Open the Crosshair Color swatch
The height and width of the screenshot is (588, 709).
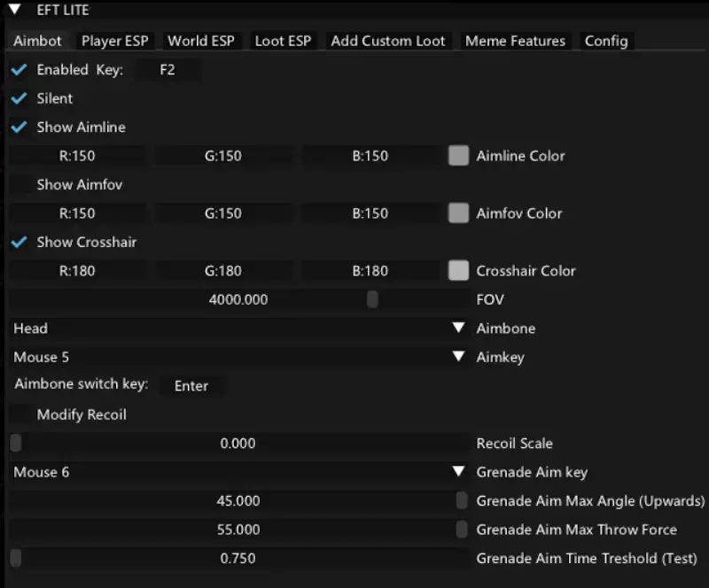(x=458, y=271)
